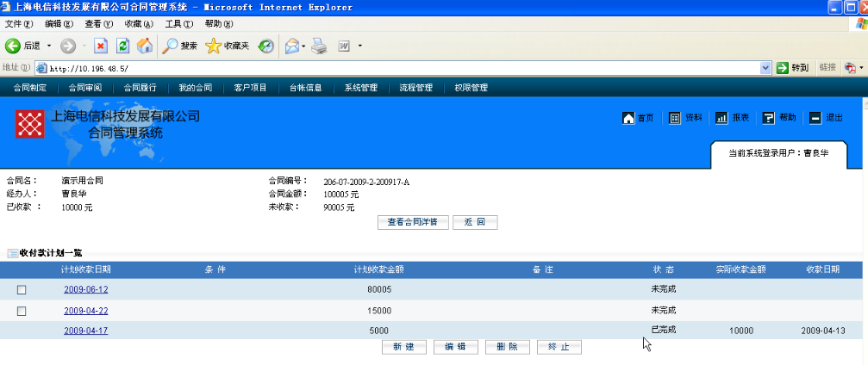Click the 资料 data sheet icon
Screen dimensions: 868x365
(x=675, y=118)
